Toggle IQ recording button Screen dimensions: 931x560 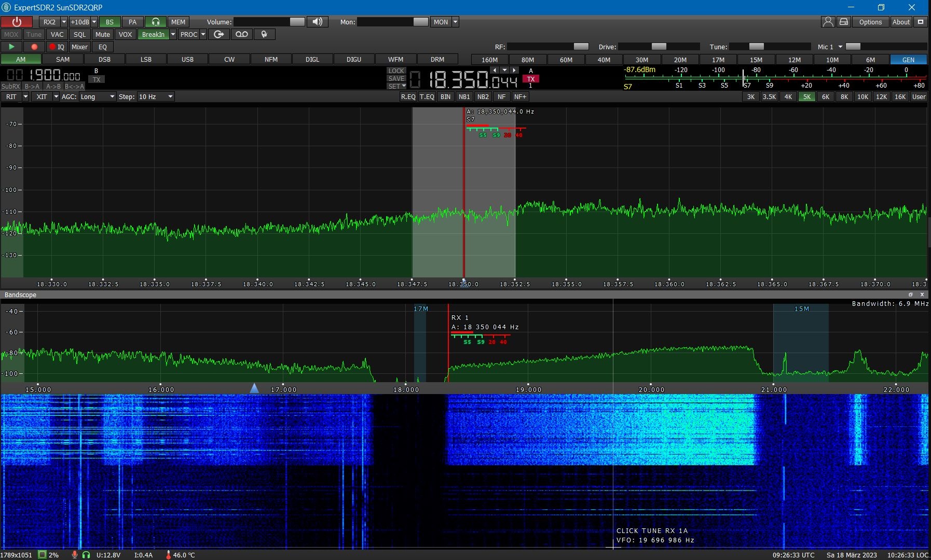[x=57, y=47]
